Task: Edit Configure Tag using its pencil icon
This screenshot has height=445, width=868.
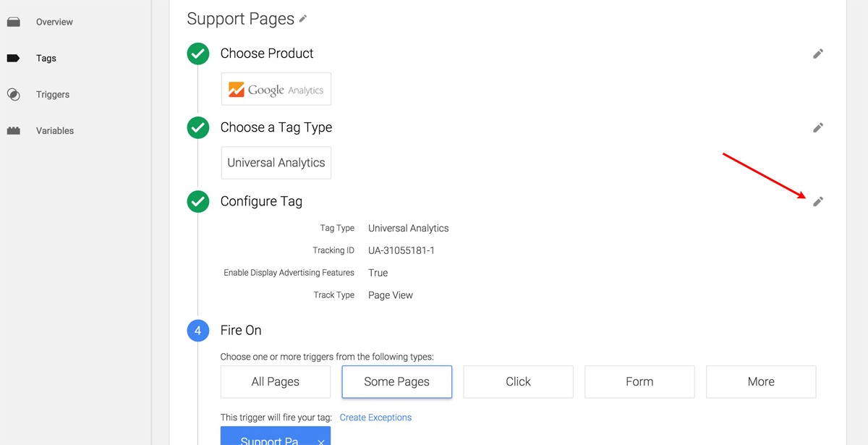Action: pos(818,201)
